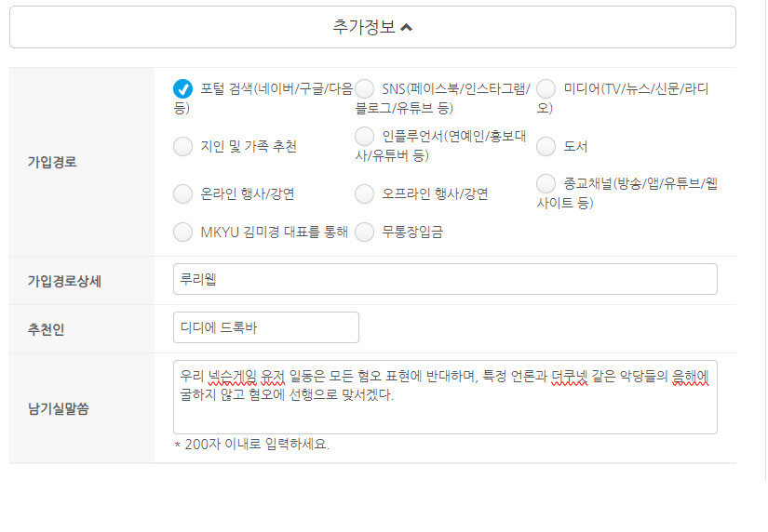The image size is (768, 532).
Task: Select 지인 및 가족 추천 option
Action: click(x=182, y=146)
